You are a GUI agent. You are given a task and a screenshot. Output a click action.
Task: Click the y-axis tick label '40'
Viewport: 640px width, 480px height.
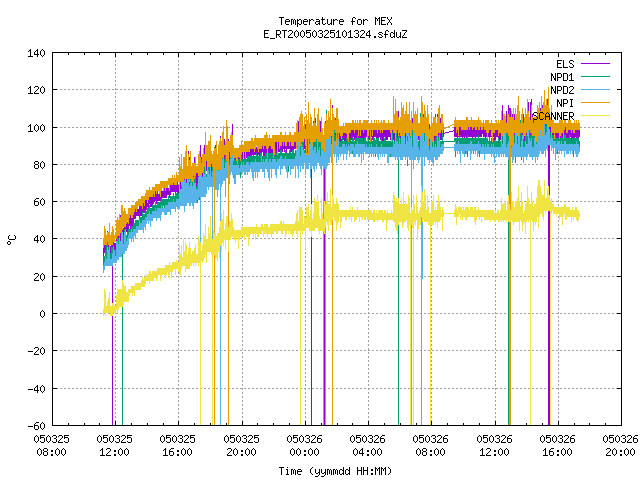[x=39, y=239]
